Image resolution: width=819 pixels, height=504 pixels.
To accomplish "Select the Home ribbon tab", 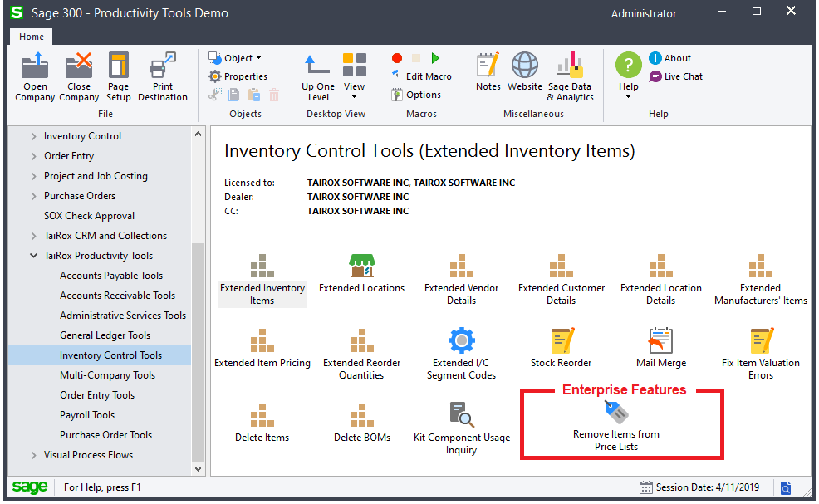I will click(x=32, y=37).
